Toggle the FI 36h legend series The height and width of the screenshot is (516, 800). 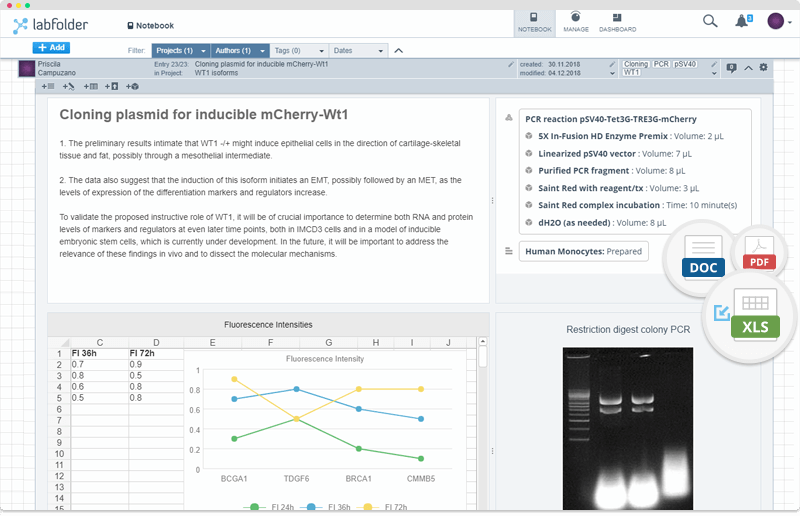[x=326, y=507]
